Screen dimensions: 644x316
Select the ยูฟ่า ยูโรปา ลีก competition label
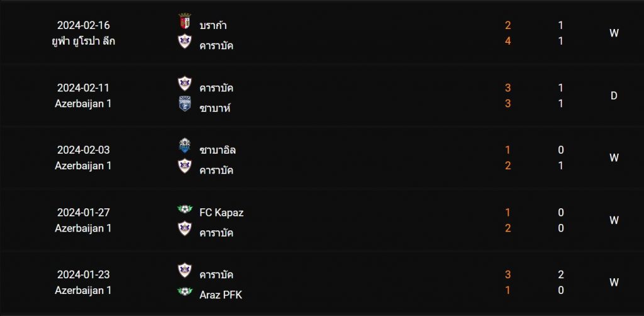point(84,42)
